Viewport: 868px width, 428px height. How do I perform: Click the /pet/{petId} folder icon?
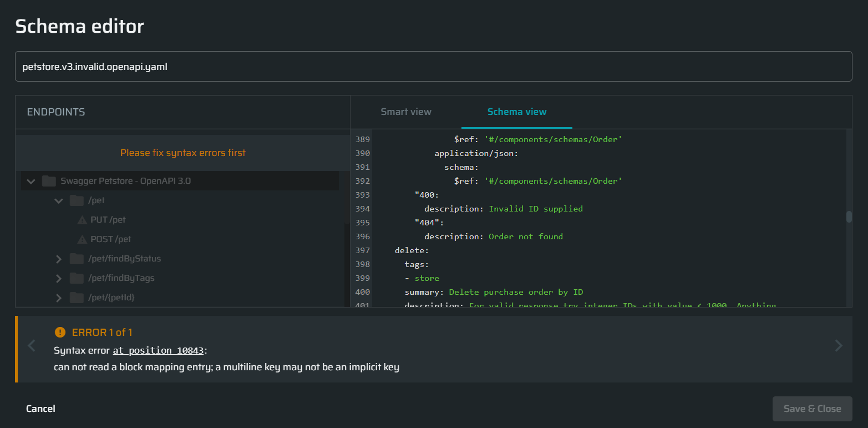point(77,298)
